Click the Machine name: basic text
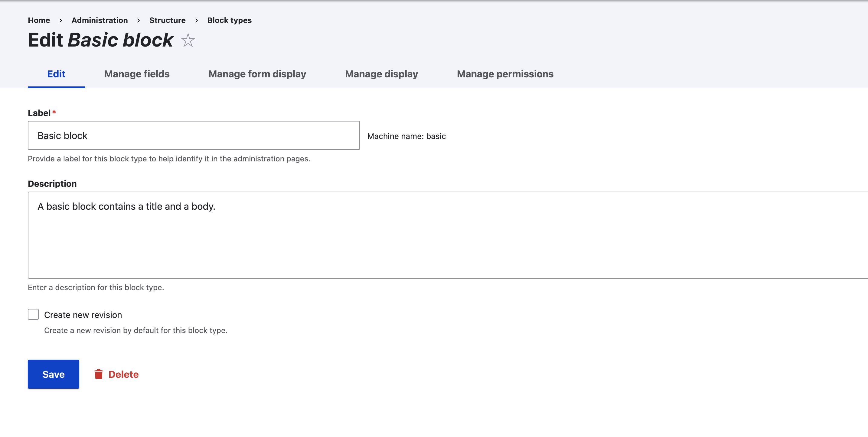Image resolution: width=868 pixels, height=437 pixels. point(406,136)
